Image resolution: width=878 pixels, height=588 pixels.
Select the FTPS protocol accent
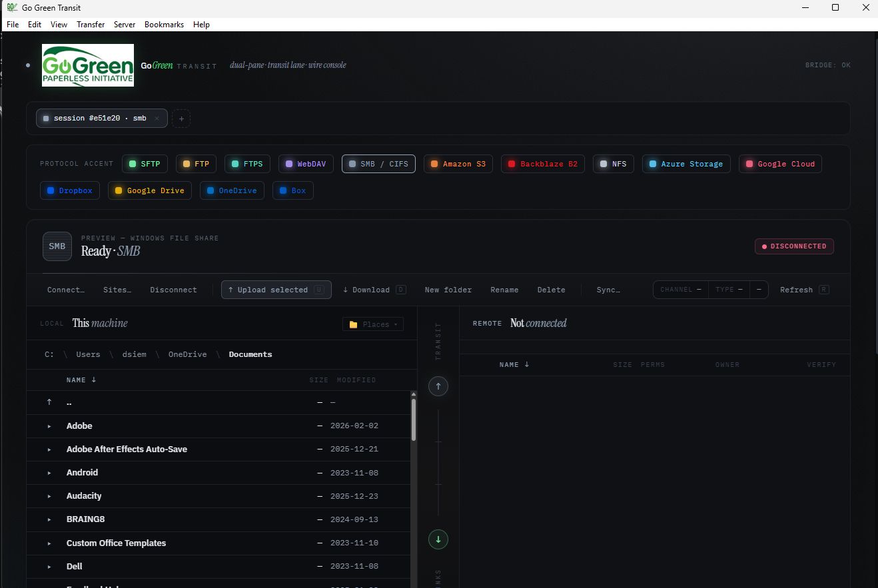247,164
